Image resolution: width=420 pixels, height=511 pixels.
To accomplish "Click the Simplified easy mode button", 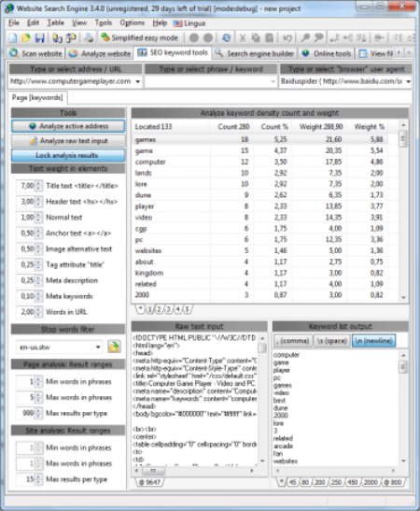I will tap(140, 38).
